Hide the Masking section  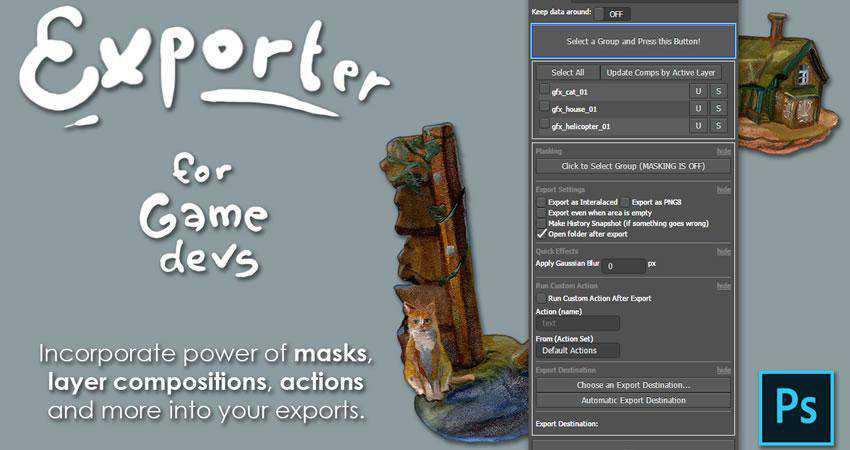(723, 151)
